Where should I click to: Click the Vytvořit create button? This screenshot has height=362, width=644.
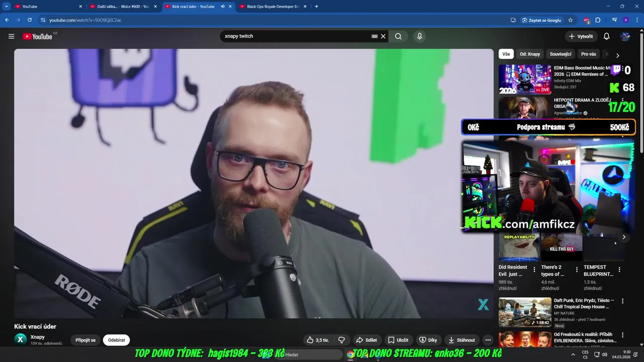point(581,36)
